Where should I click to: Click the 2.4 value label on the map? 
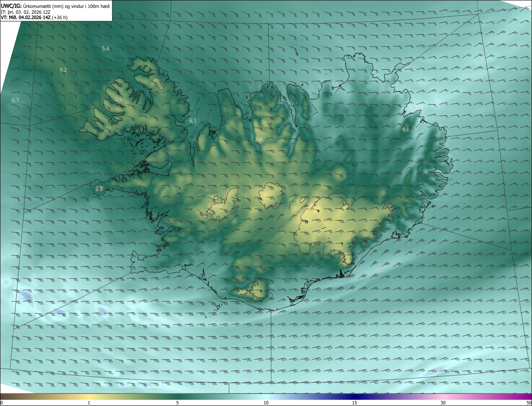(x=259, y=139)
